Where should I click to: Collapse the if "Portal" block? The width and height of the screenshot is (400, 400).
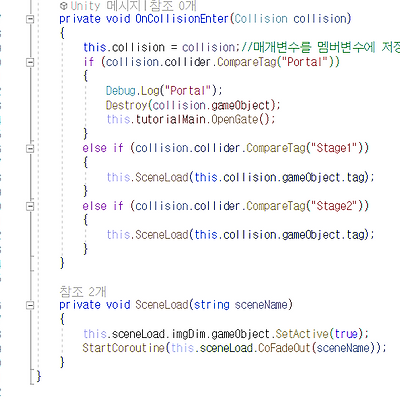pyautogui.click(x=30, y=62)
